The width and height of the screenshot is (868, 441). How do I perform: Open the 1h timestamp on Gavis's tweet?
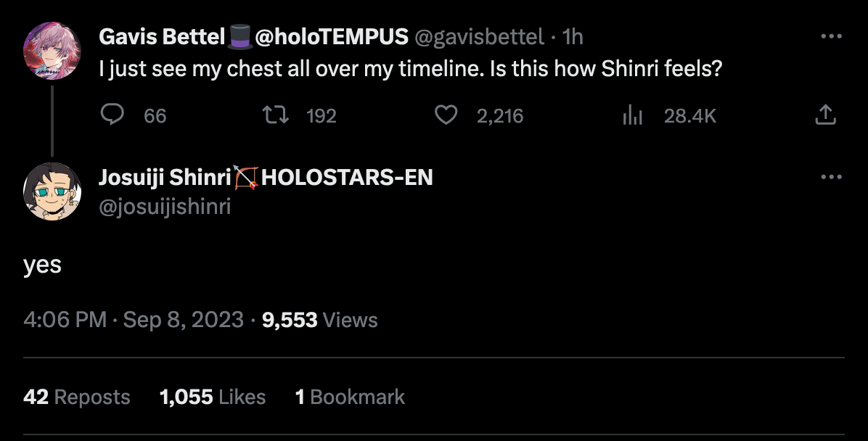pos(573,36)
